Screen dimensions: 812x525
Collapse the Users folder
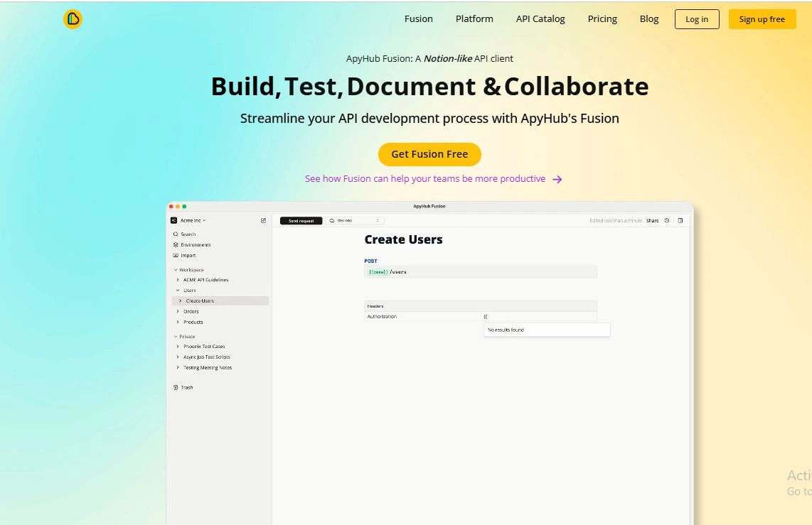click(178, 290)
